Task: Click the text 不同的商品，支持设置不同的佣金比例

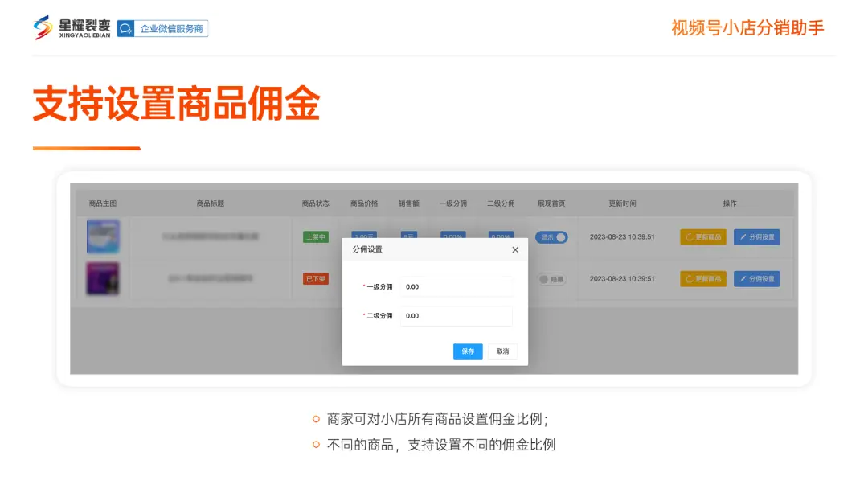Action: tap(441, 445)
